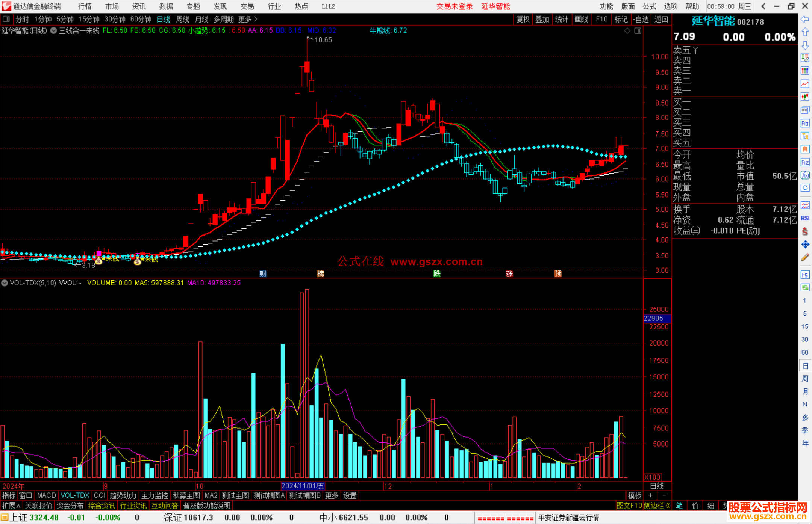Open the F10 company info sidebar icon
The width and height of the screenshot is (812, 524).
[805, 123]
